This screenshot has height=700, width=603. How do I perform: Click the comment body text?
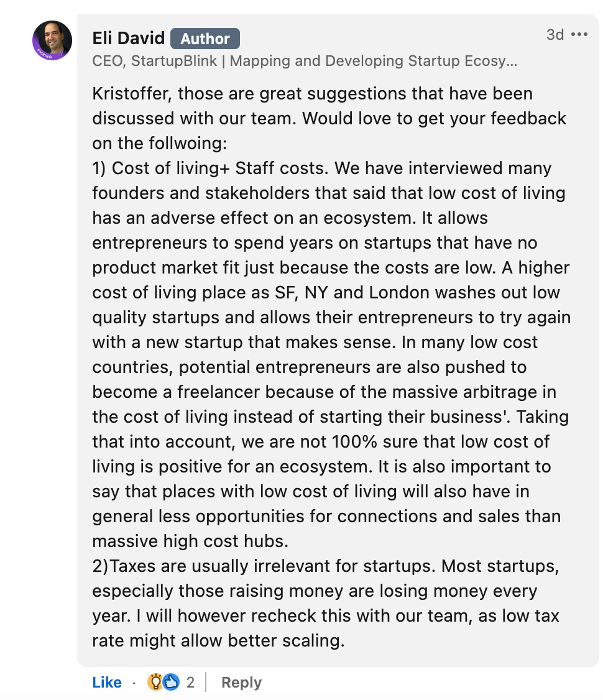tap(331, 367)
